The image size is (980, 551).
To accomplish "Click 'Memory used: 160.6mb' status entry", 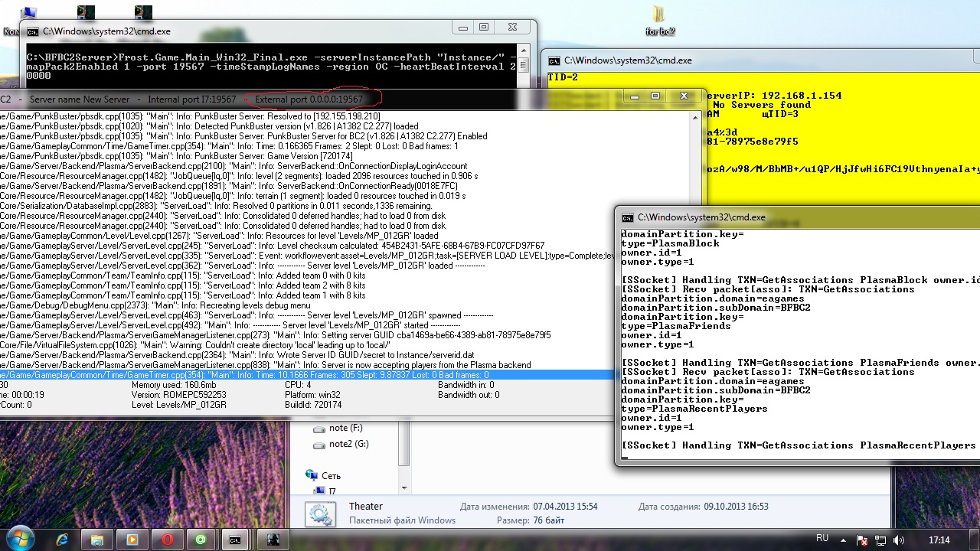I will coord(174,386).
